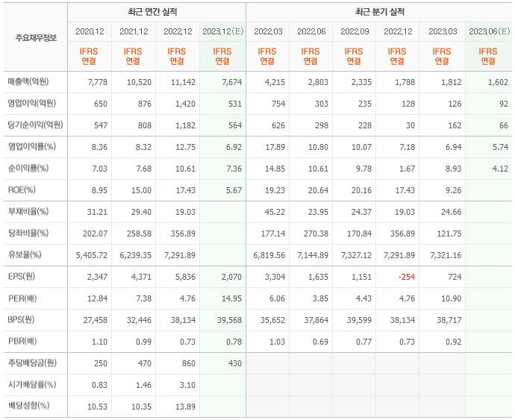The width and height of the screenshot is (515, 420).
Task: Click the 2020.12 column header
Action: [90, 31]
